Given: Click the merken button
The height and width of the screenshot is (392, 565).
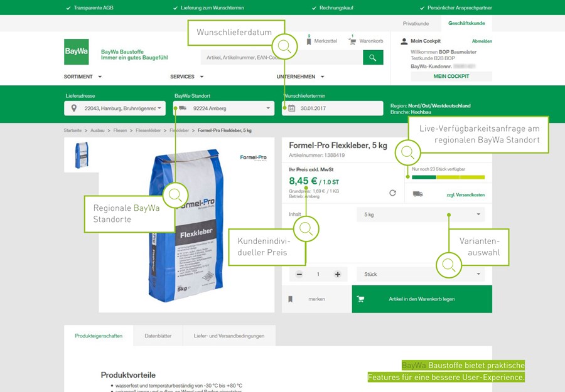Looking at the screenshot, I should [x=317, y=299].
